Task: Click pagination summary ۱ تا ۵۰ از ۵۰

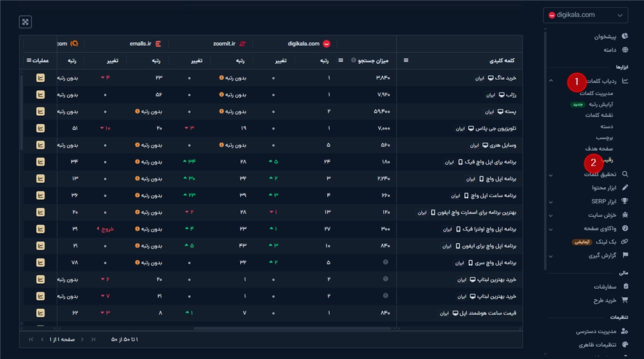Action: [x=125, y=339]
